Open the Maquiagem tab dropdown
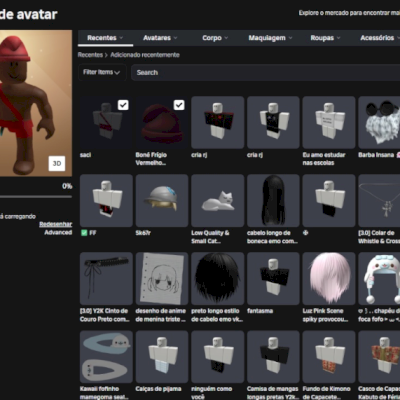The height and width of the screenshot is (400, 400). 270,38
